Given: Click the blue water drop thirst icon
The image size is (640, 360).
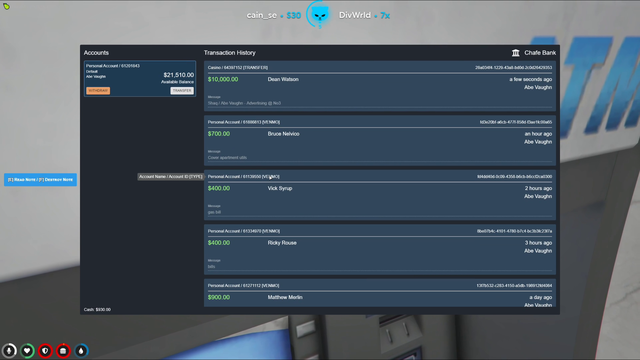Looking at the screenshot, I should [x=81, y=351].
